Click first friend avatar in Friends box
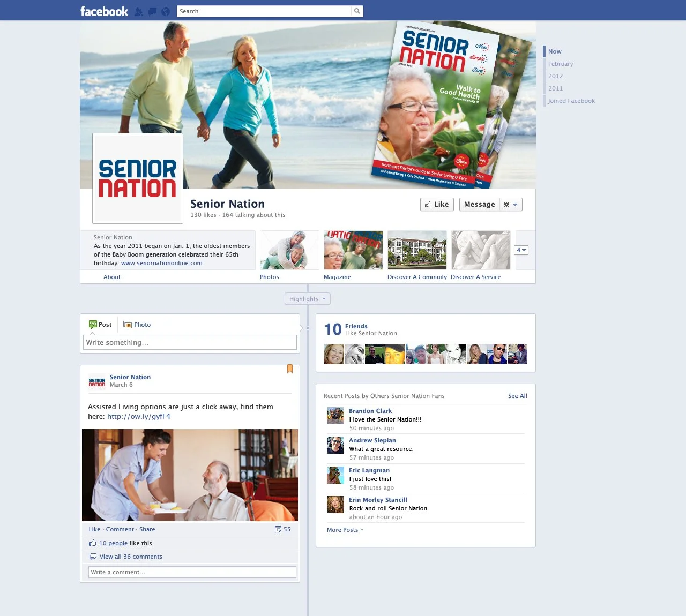The height and width of the screenshot is (616, 686). [x=334, y=354]
